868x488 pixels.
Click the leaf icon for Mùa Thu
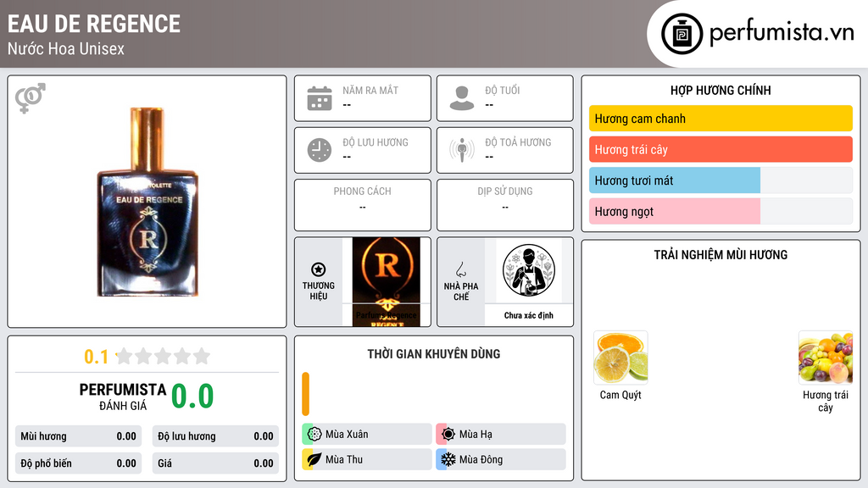[x=314, y=459]
